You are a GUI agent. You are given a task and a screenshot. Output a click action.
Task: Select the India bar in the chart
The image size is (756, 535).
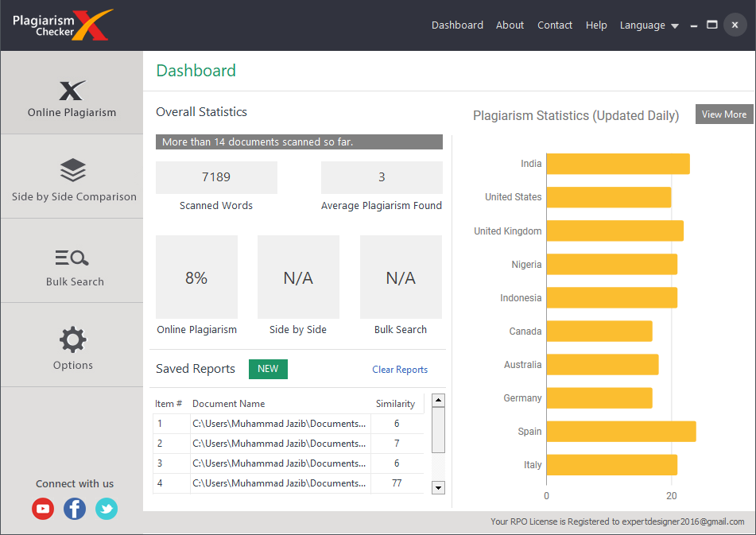click(618, 164)
